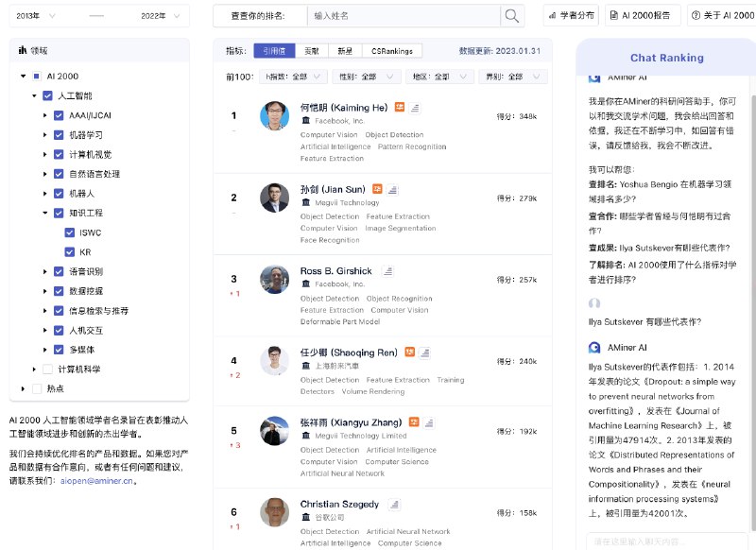Click the orange badge next to Jian Sun
The image size is (756, 550).
(377, 189)
